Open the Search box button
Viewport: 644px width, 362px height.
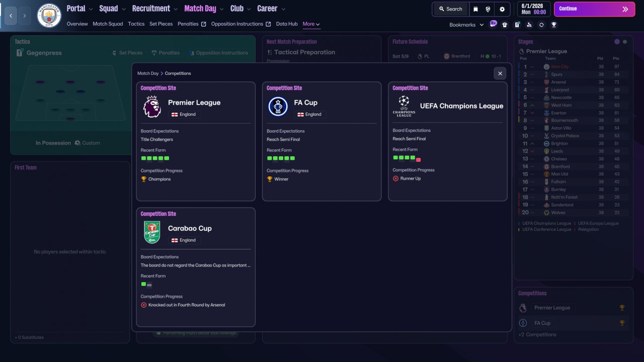pos(451,9)
